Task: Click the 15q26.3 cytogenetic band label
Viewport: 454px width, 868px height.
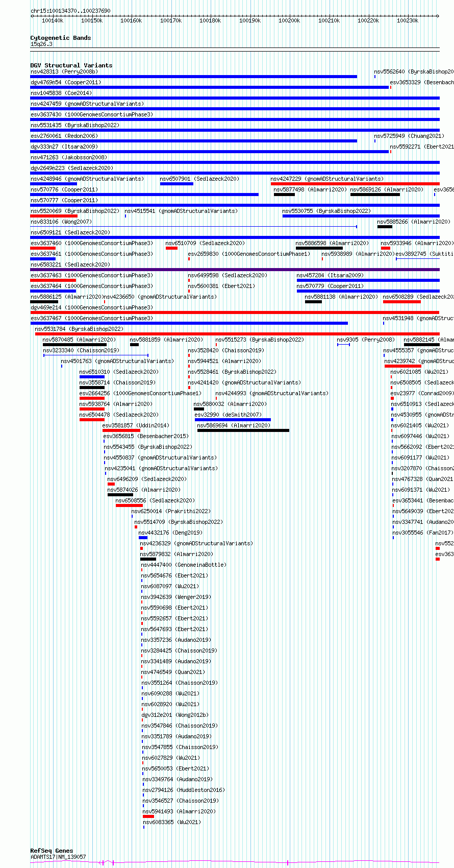Action: [x=41, y=44]
